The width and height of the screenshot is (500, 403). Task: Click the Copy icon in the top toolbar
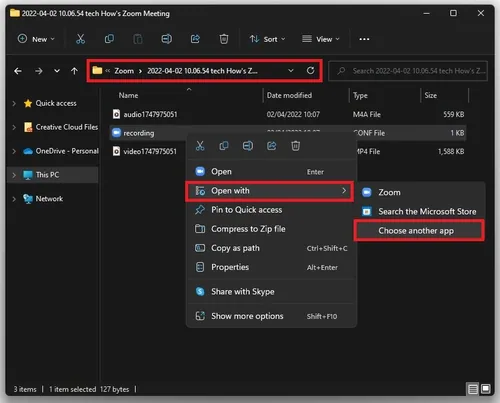tap(109, 39)
